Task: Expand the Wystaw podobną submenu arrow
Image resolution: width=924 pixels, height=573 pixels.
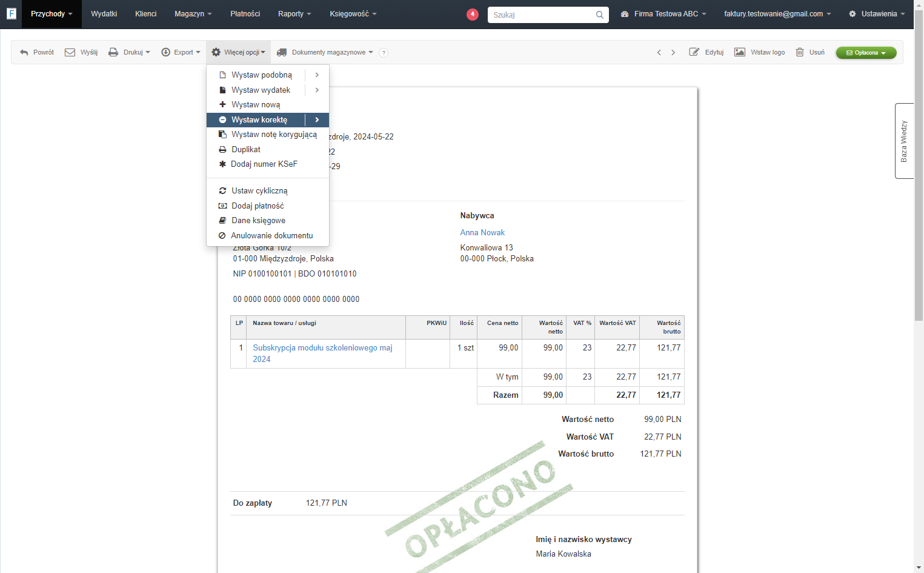Action: [x=317, y=75]
